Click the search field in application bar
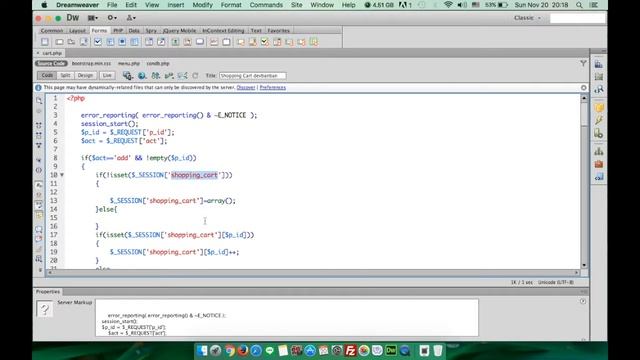This screenshot has height=360, width=640. pyautogui.click(x=578, y=18)
